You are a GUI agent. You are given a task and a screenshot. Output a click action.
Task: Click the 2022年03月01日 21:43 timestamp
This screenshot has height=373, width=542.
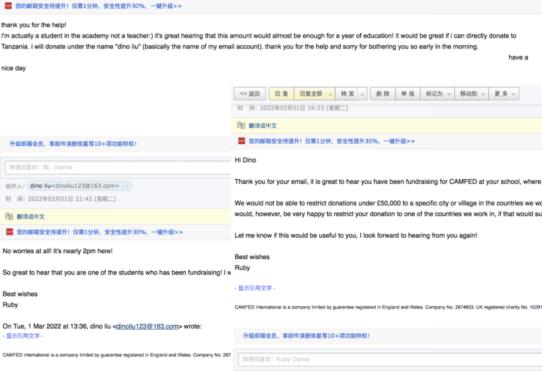pyautogui.click(x=72, y=199)
